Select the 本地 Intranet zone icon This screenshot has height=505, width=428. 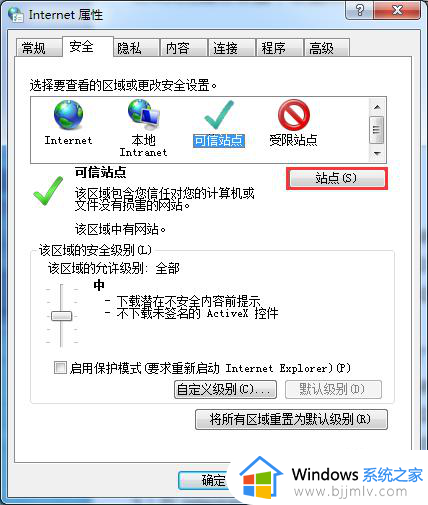coord(144,114)
